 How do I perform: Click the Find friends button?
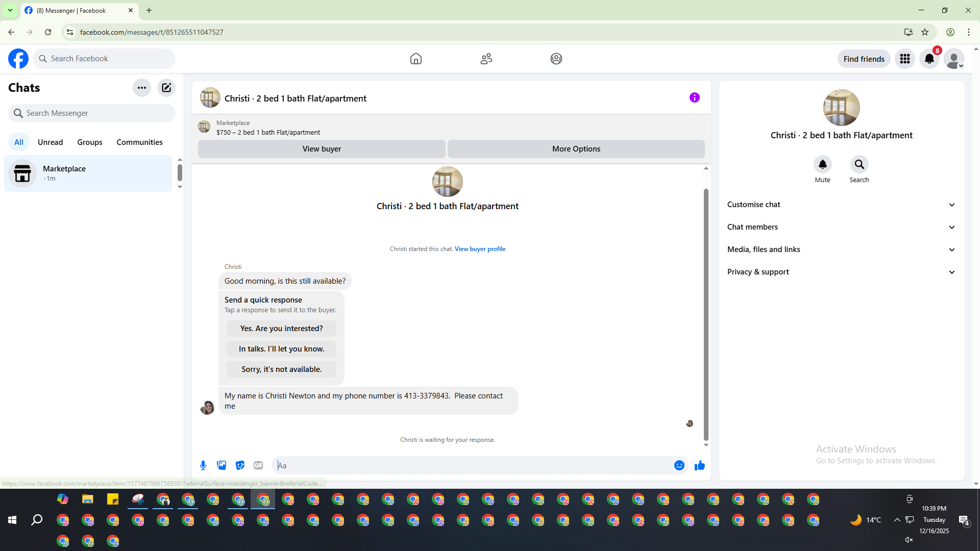point(864,59)
